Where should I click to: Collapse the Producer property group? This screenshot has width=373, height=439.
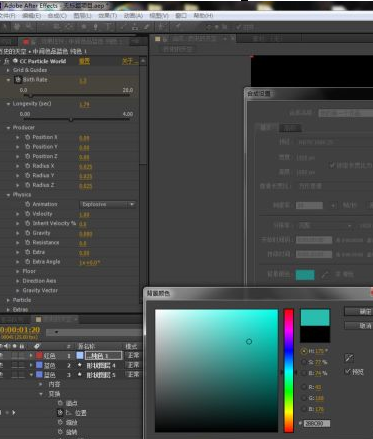(x=8, y=128)
